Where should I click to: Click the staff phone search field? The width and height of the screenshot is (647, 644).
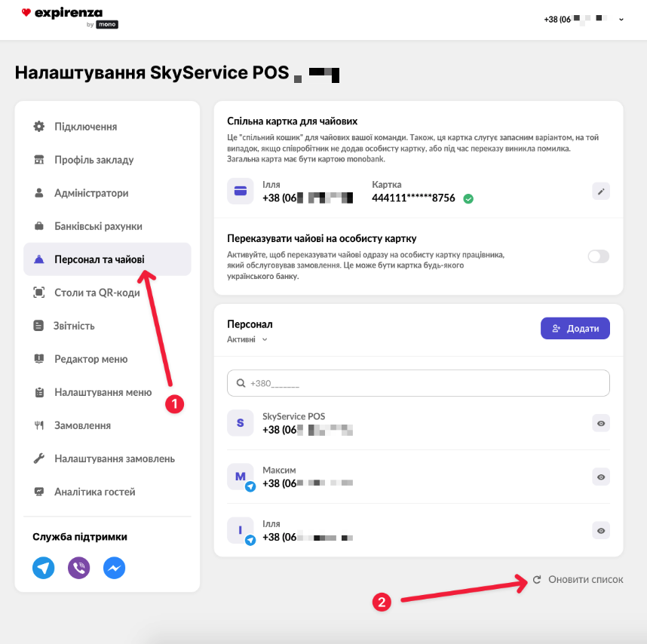(x=418, y=383)
